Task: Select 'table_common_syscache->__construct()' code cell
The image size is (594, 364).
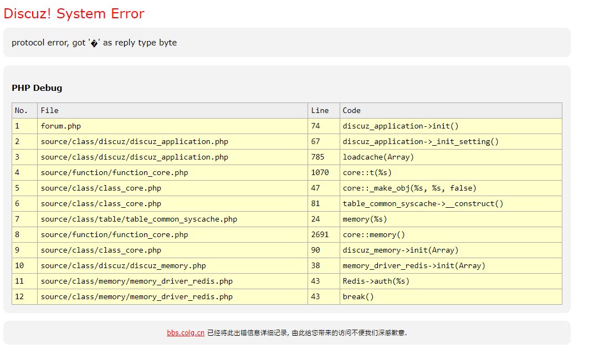Action: tap(451, 204)
